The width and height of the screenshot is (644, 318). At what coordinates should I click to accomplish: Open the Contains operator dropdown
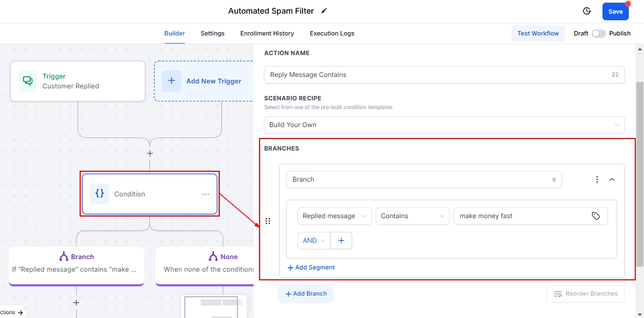(412, 216)
